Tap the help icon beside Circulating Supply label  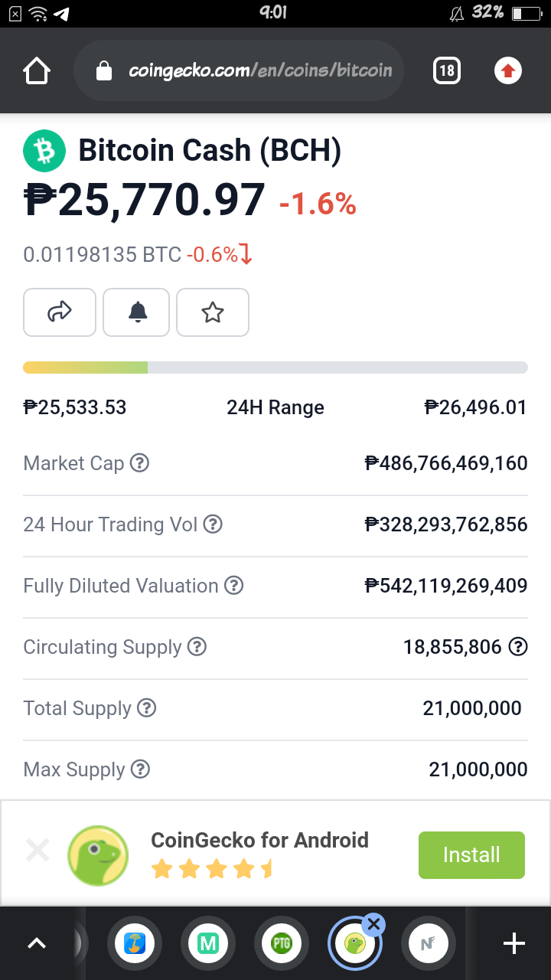(197, 647)
